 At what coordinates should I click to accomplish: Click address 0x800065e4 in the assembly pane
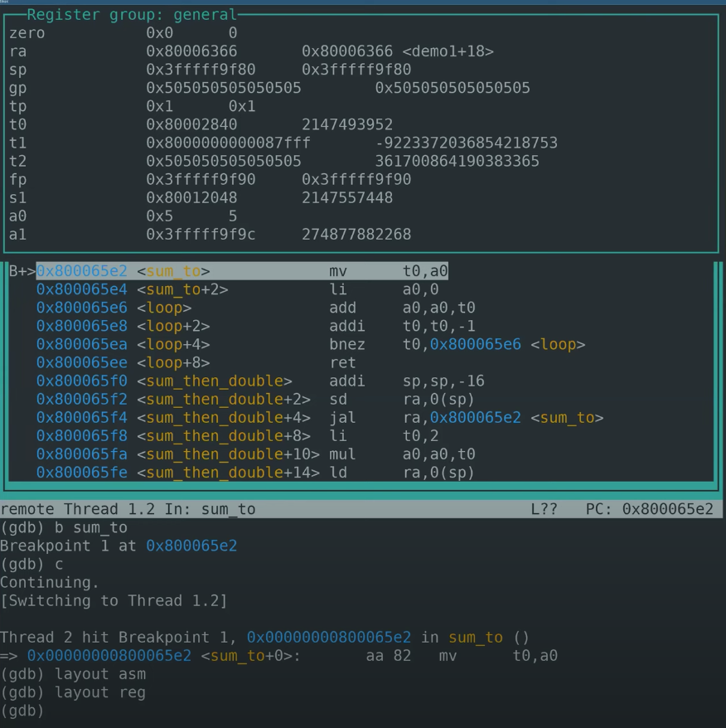click(81, 289)
